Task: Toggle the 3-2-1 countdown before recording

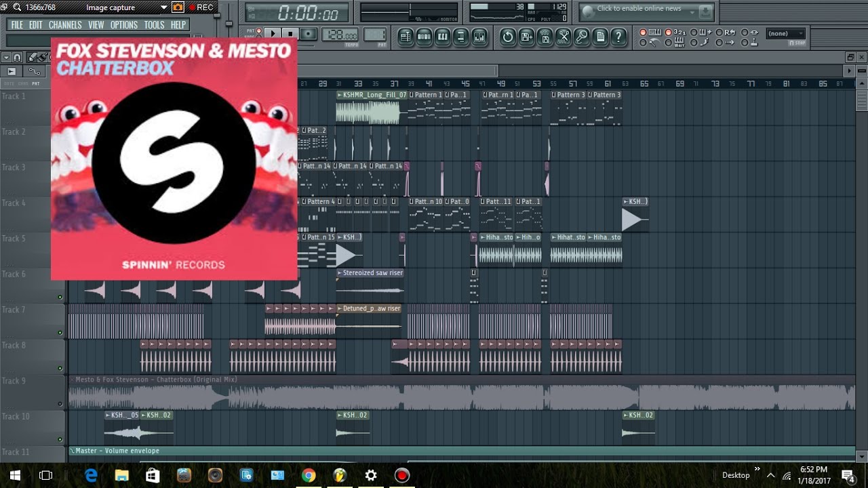Action: [675, 33]
